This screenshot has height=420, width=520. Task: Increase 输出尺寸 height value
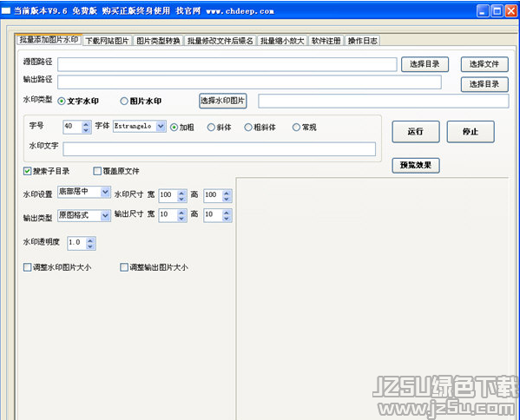(x=227, y=212)
